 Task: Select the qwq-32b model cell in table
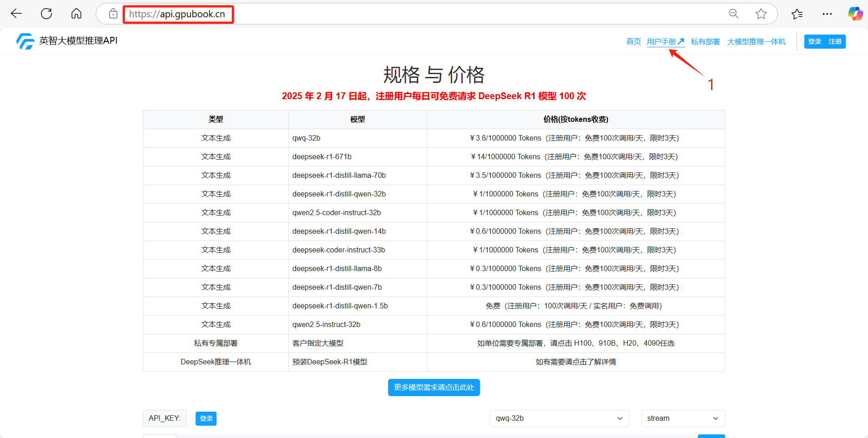(358, 138)
